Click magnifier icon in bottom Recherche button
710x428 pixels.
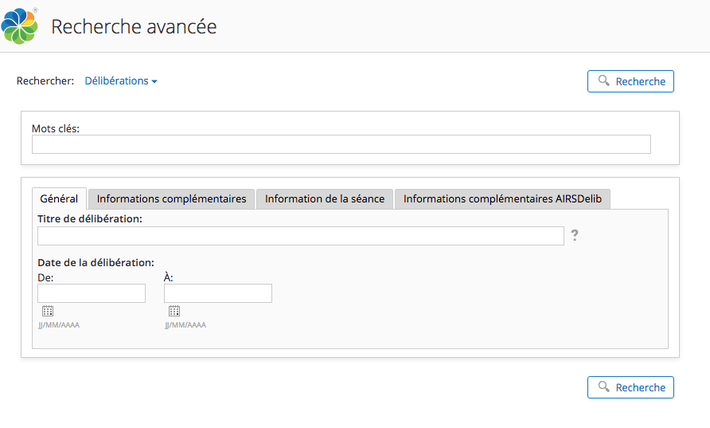(604, 387)
